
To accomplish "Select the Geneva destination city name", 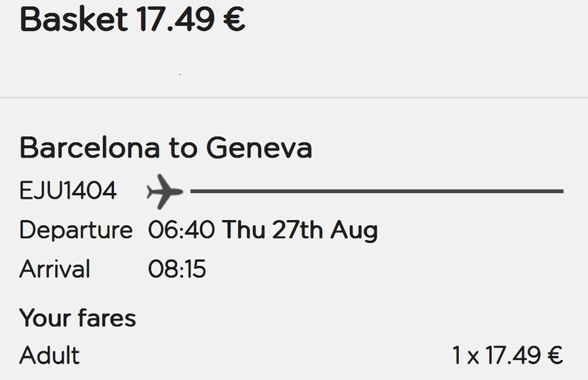I will [x=259, y=148].
